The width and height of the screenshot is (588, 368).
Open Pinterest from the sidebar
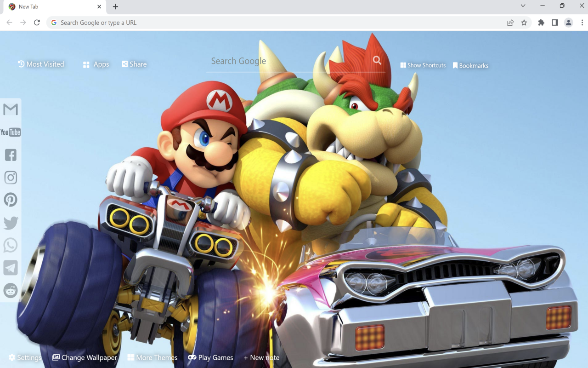[x=11, y=200]
